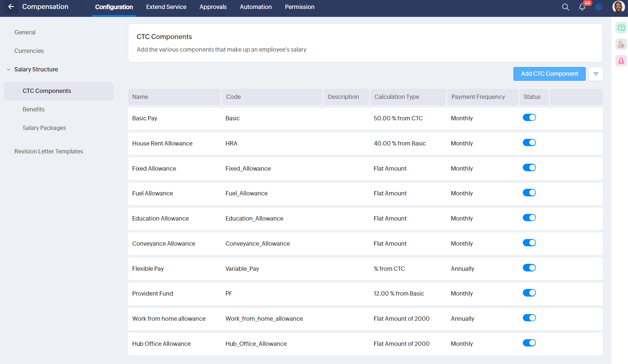This screenshot has height=364, width=628.
Task: Click the filter icon beside Add CTC Component
Action: [596, 74]
